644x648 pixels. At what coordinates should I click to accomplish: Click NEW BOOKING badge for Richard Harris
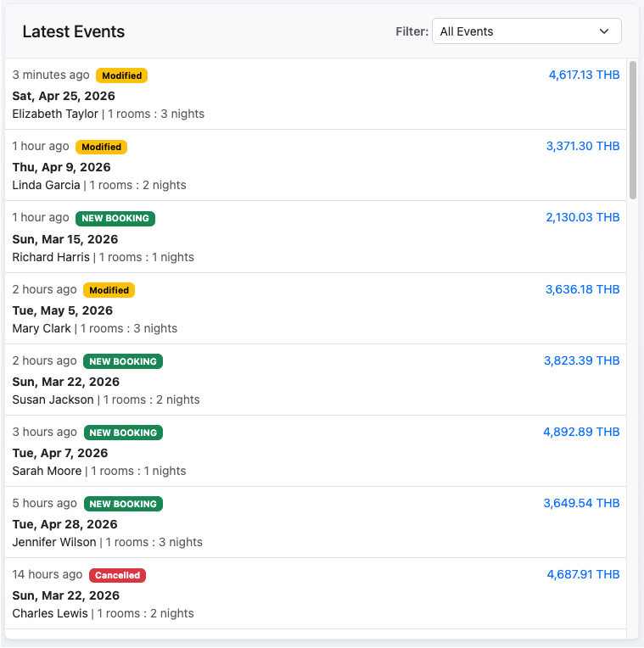coord(115,218)
